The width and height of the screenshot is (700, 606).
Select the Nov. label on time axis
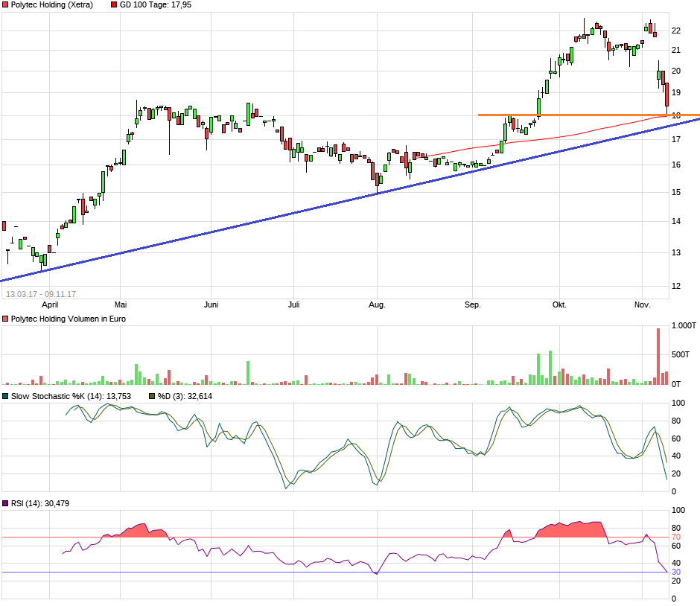coord(643,304)
